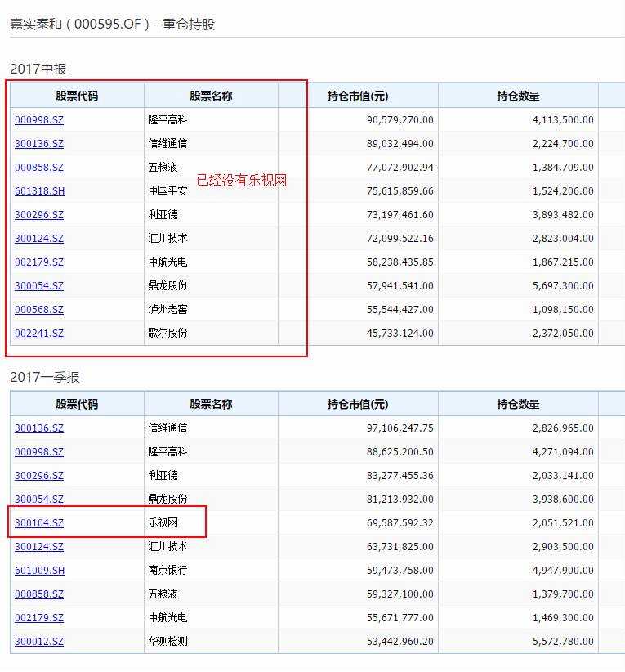
Task: Click the 002241.SZ stock code link
Action: pyautogui.click(x=39, y=333)
